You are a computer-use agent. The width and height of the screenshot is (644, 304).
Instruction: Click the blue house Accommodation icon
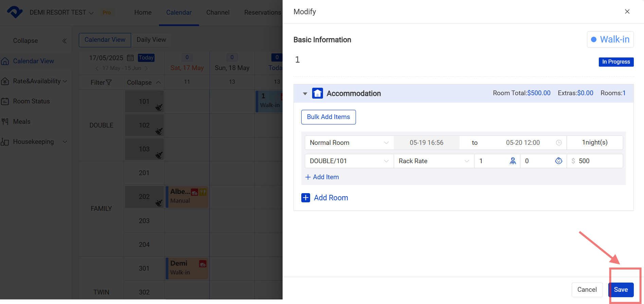click(x=317, y=93)
